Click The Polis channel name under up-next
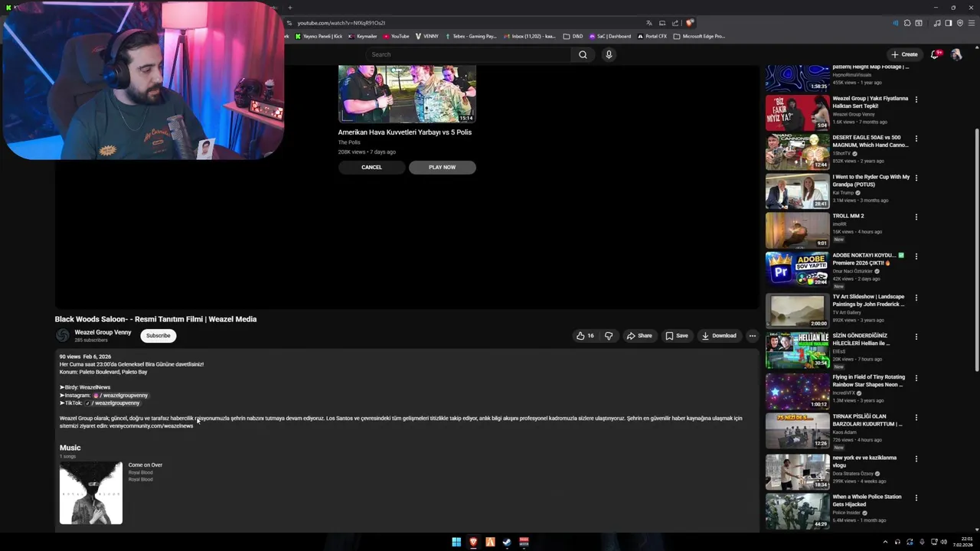The image size is (980, 551). 349,142
